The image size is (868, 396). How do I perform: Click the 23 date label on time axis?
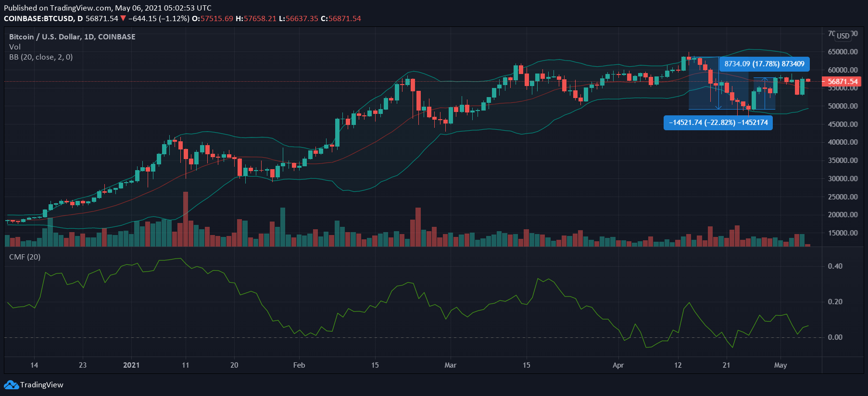83,365
